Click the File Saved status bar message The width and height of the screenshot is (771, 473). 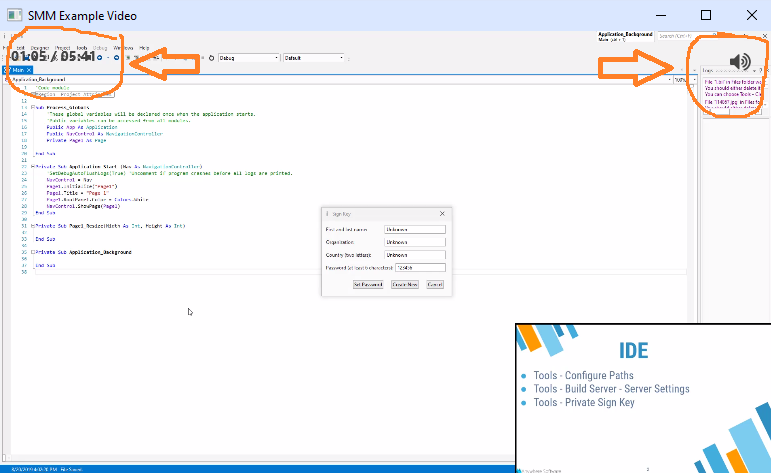coord(71,470)
